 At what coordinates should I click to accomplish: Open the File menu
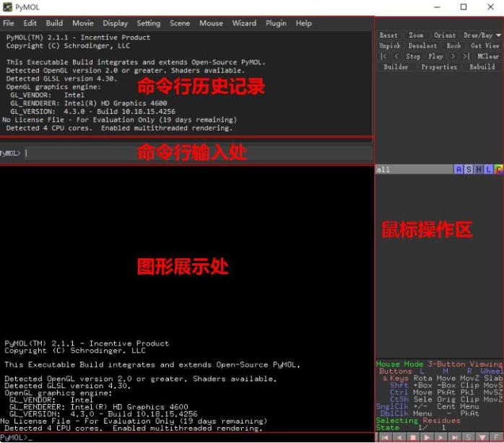[x=9, y=23]
